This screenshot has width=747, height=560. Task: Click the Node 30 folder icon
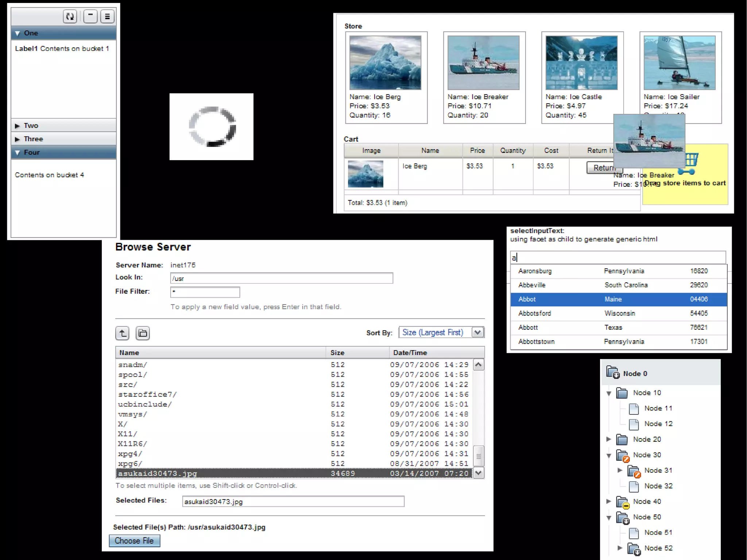point(623,455)
